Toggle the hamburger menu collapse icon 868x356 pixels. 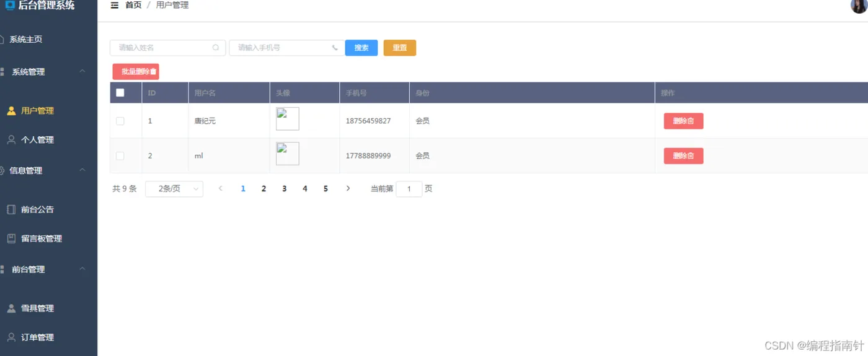tap(115, 5)
